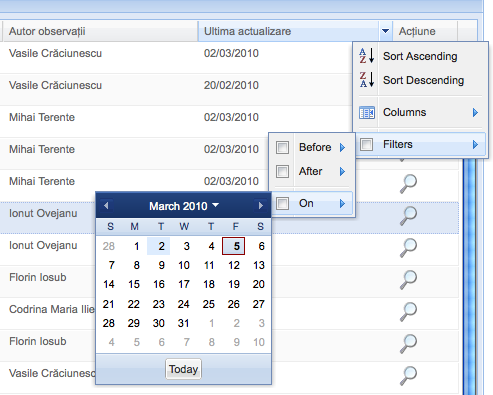
Task: Select March 17 in the calendar
Action: [x=184, y=284]
